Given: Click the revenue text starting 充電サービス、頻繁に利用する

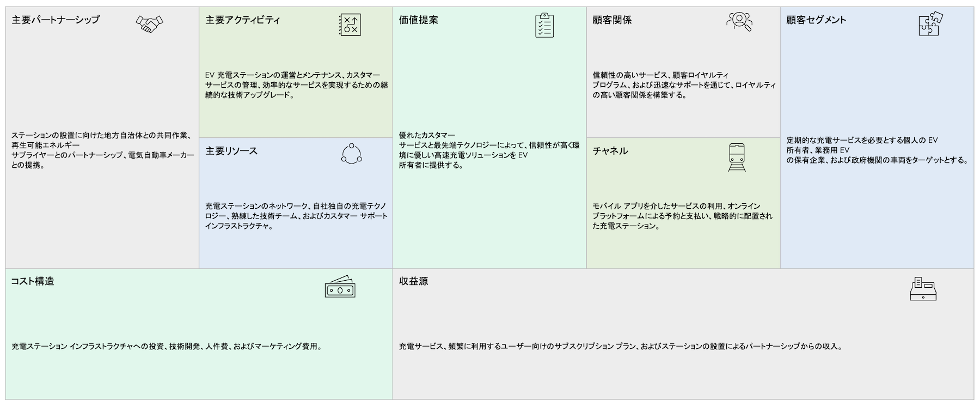Looking at the screenshot, I should tap(621, 347).
